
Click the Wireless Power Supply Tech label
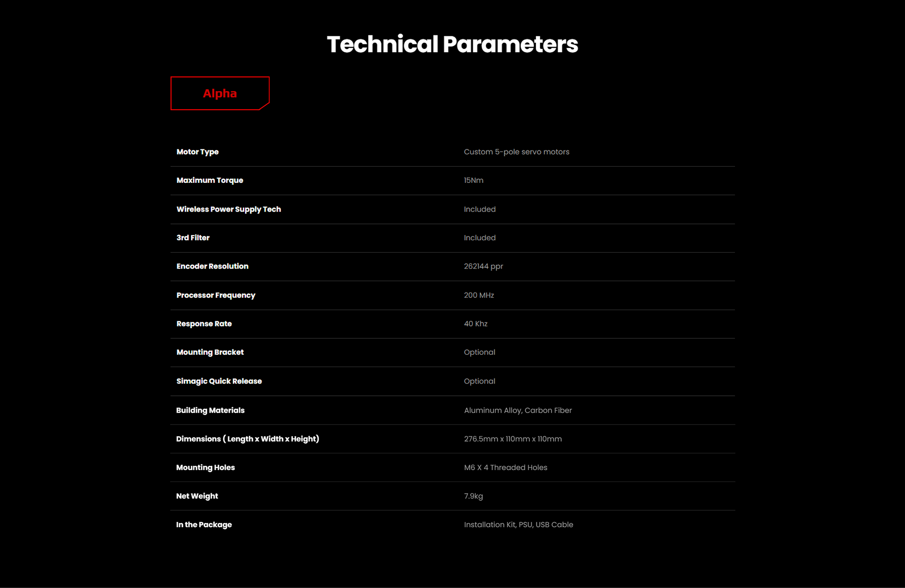click(x=229, y=209)
